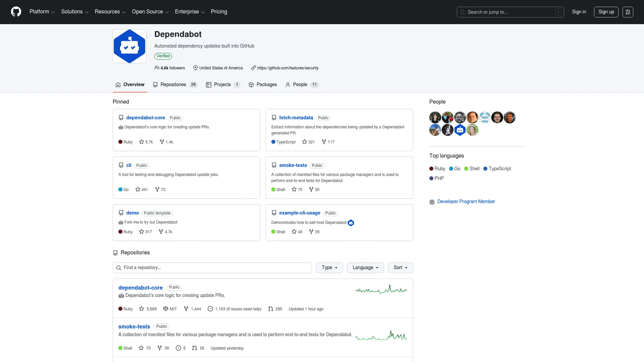Open the 1,444 forks in dependabot-core list row
This screenshot has height=362, width=644.
(x=193, y=309)
